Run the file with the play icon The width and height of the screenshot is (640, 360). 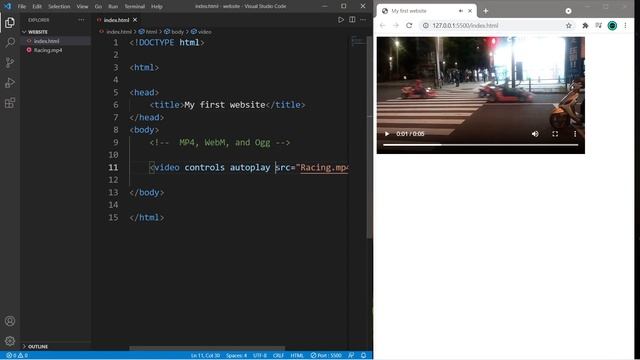341,20
